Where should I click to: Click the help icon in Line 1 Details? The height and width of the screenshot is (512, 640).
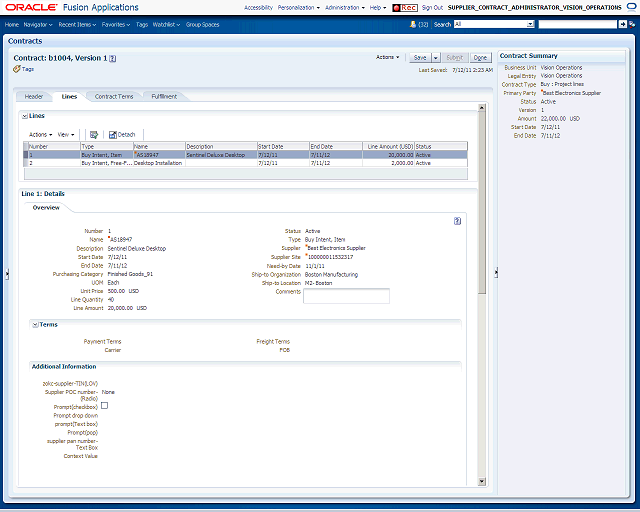click(457, 221)
